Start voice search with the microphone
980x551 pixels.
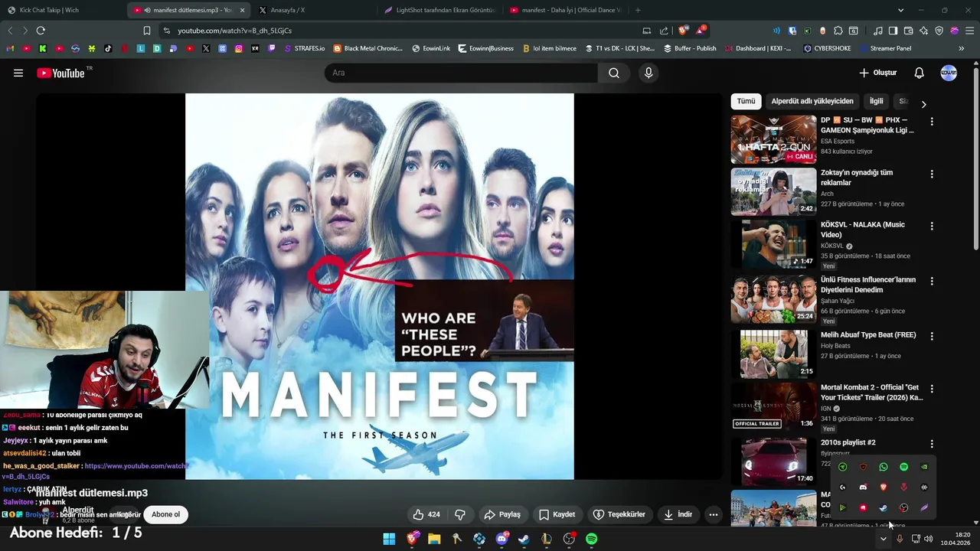pos(648,73)
